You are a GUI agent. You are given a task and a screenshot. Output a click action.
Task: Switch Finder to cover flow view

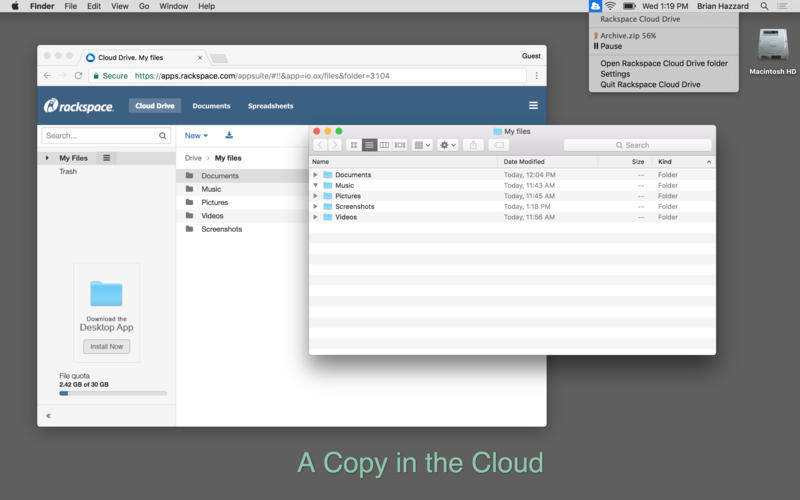pyautogui.click(x=400, y=145)
